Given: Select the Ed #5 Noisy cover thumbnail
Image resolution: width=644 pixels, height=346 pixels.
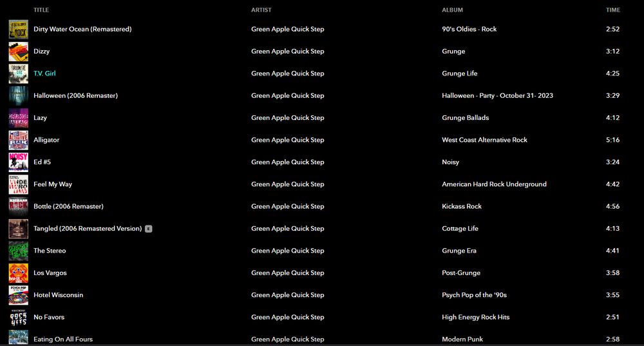Looking at the screenshot, I should (19, 162).
